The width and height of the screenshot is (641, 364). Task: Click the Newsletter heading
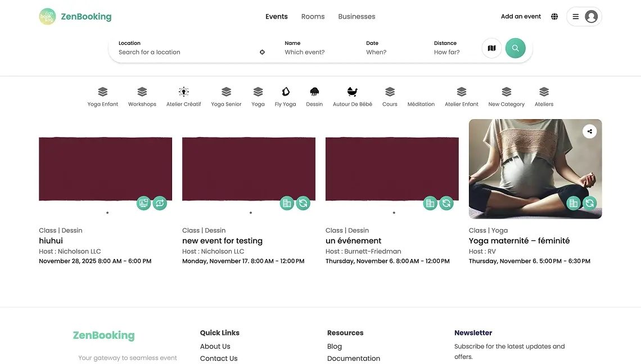473,333
